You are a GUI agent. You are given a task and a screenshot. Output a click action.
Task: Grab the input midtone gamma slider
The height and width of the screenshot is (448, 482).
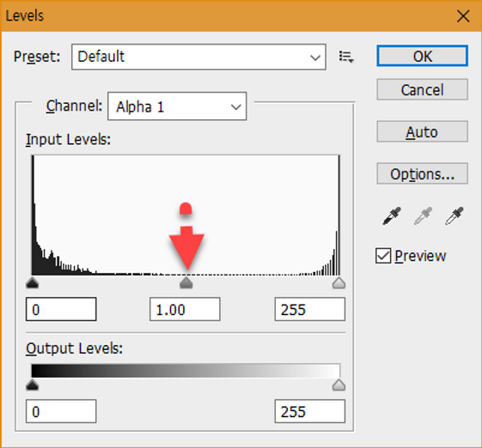(186, 283)
